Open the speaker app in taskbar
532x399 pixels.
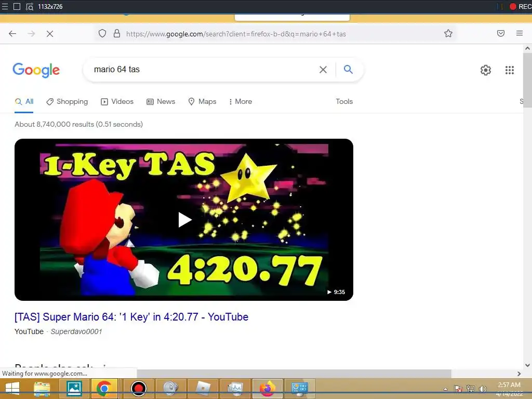click(170, 389)
